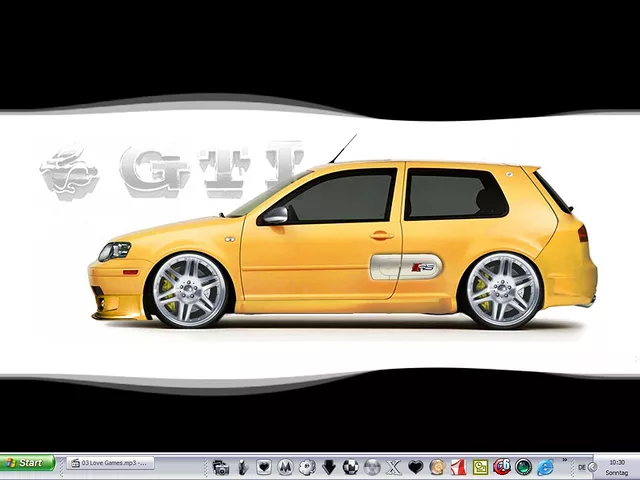Click the 10:30 Sonntag taskbar clock
640x480 pixels.
(x=617, y=467)
